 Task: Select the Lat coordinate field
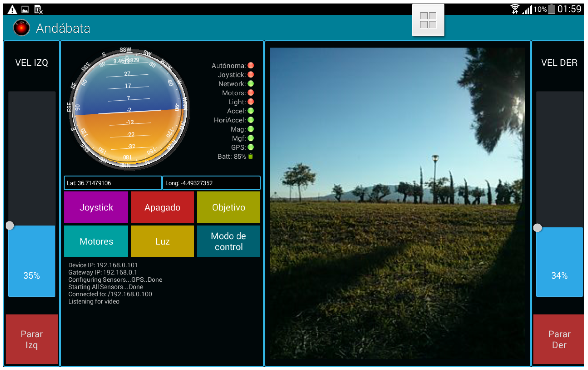113,183
